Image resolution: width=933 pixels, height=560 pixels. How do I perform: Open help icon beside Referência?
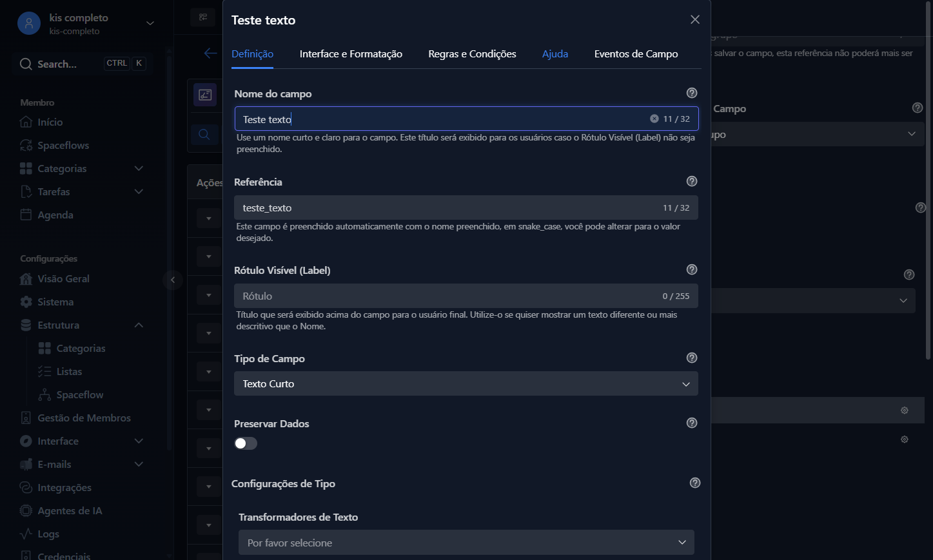[692, 181]
